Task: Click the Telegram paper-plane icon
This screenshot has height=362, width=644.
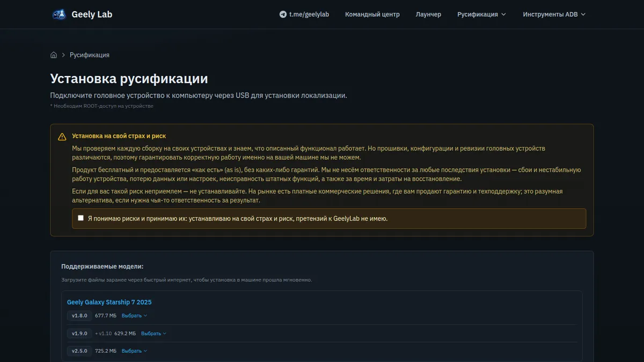Action: [283, 14]
